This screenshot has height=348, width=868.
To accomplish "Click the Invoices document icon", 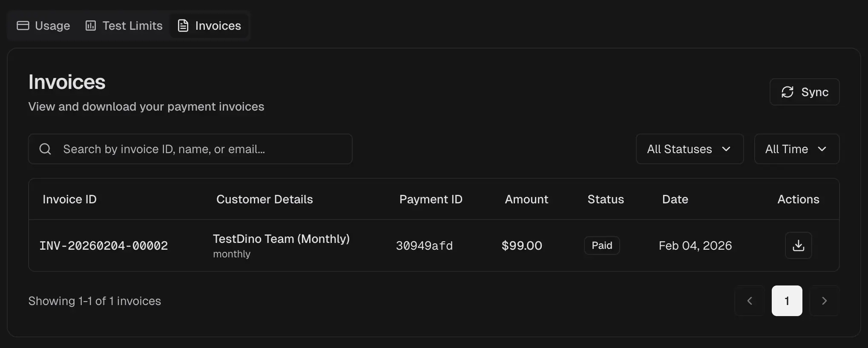I will (x=183, y=26).
